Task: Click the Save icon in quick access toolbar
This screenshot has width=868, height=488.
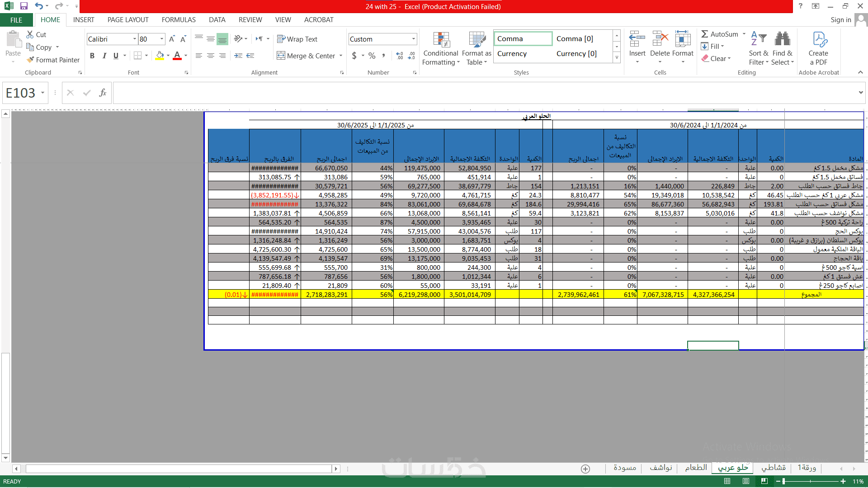Action: pos(24,6)
